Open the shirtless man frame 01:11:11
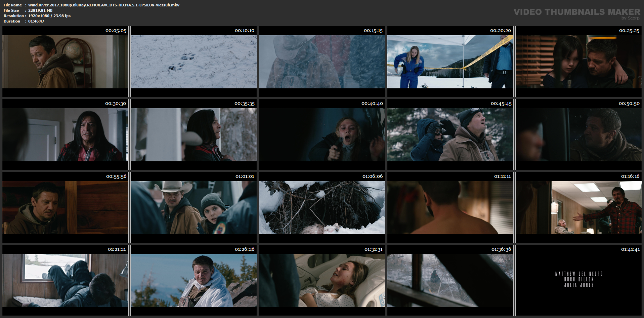This screenshot has height=318, width=644. tap(450, 207)
